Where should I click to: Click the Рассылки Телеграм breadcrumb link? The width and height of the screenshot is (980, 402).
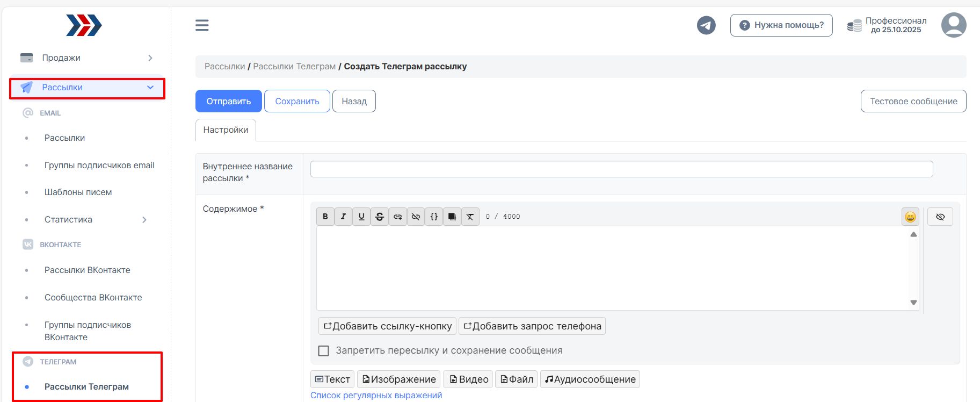[294, 67]
